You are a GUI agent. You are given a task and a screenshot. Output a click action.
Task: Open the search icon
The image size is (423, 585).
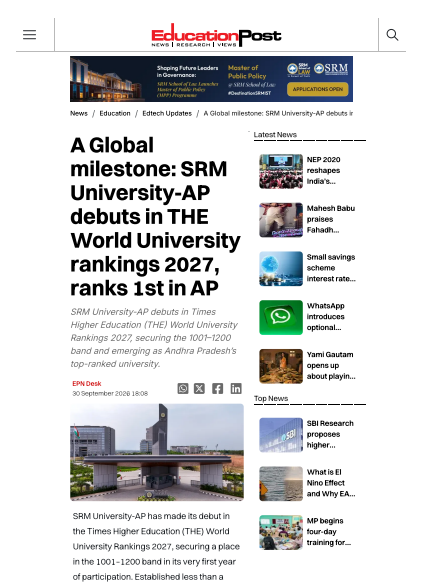[392, 35]
